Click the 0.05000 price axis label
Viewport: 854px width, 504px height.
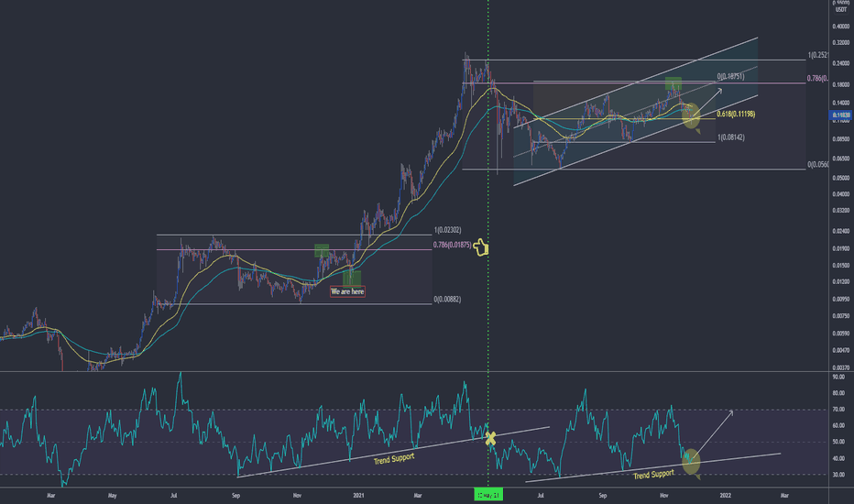pos(841,178)
